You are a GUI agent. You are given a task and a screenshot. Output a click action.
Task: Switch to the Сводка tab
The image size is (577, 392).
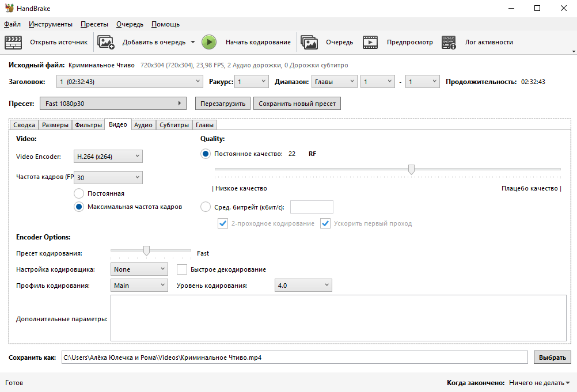pos(24,125)
